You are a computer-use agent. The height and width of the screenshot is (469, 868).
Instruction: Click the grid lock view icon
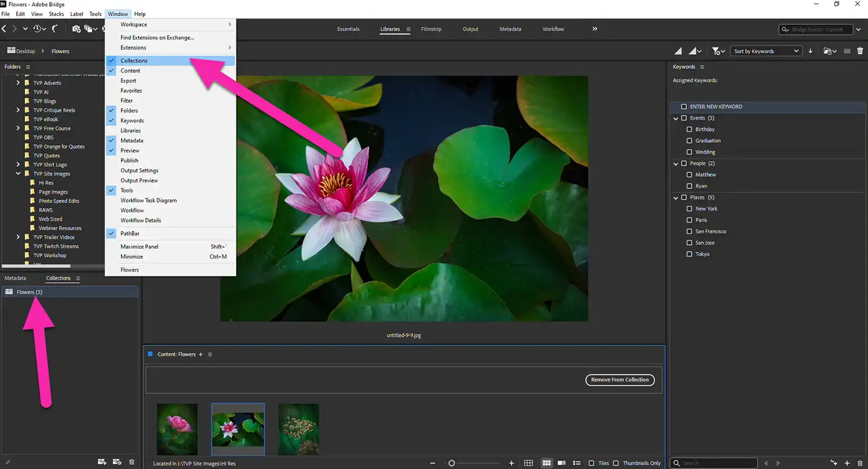528,463
